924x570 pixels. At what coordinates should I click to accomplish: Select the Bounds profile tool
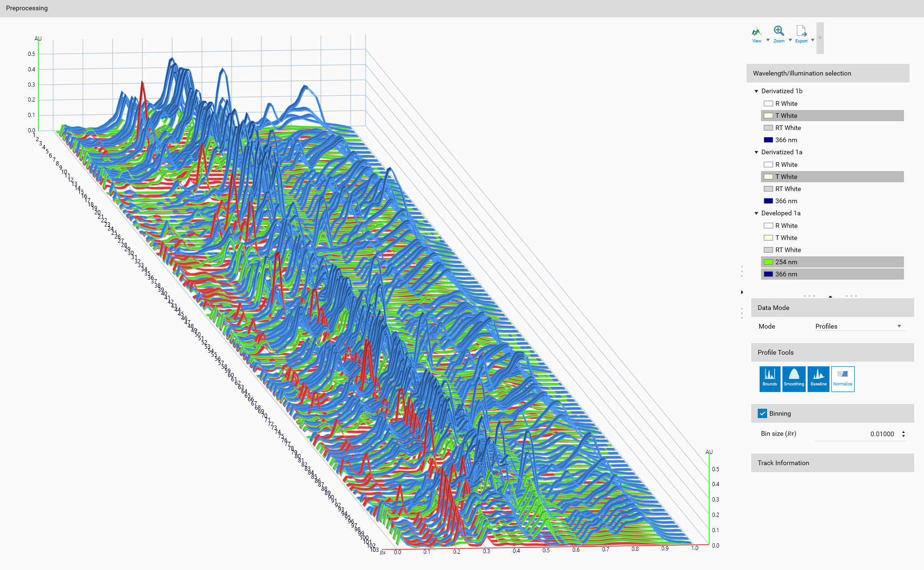[770, 378]
